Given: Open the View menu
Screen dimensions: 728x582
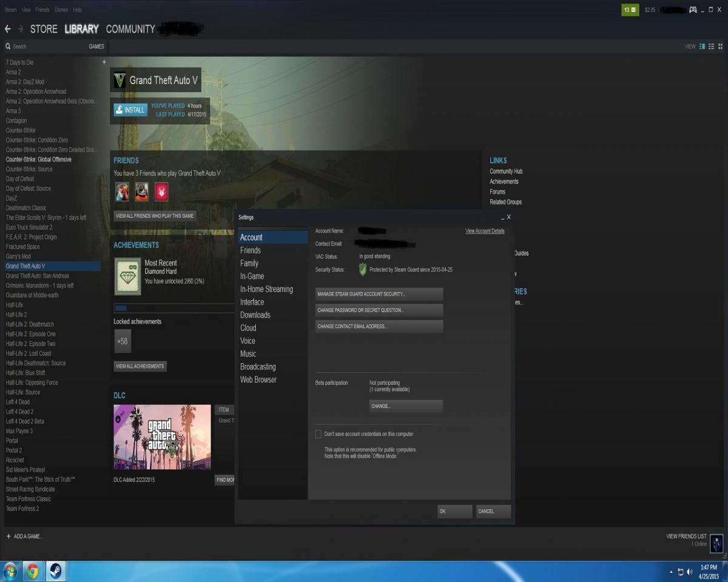Looking at the screenshot, I should click(x=26, y=10).
